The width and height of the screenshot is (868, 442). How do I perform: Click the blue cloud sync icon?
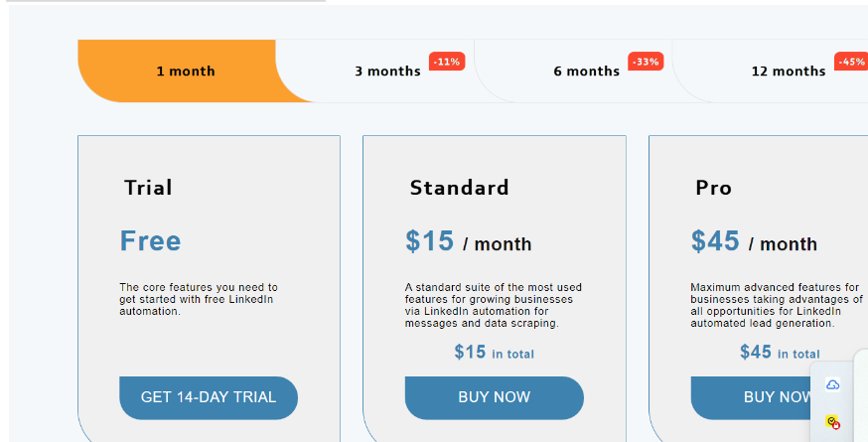(832, 385)
